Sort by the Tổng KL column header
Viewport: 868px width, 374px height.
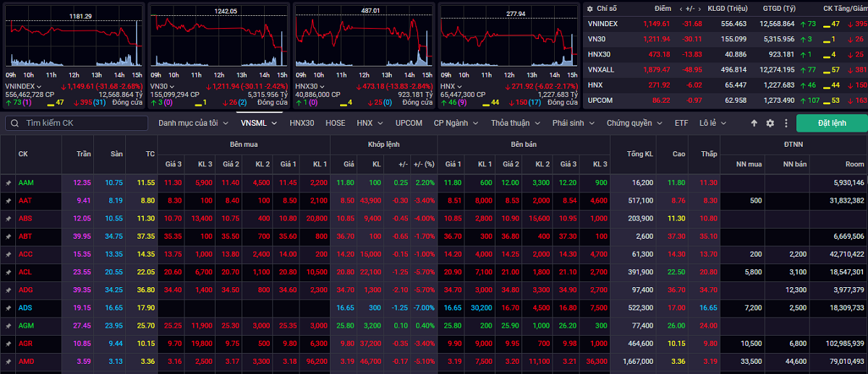[x=640, y=154]
